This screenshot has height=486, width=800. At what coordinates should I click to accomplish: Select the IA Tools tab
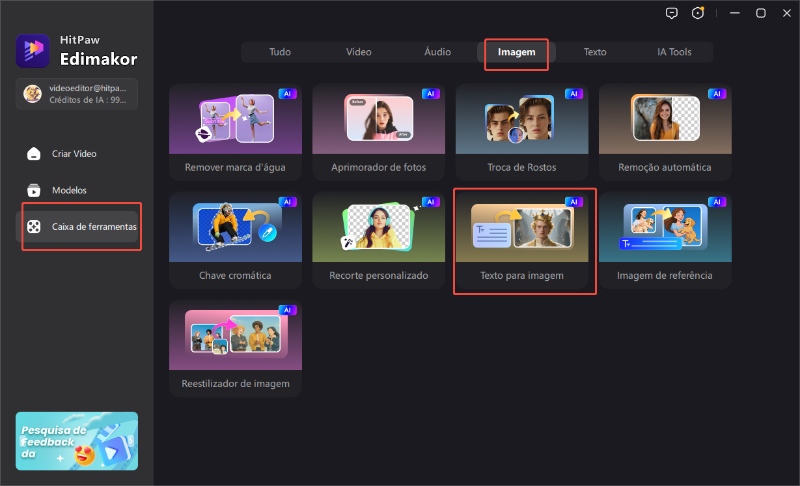click(x=675, y=52)
